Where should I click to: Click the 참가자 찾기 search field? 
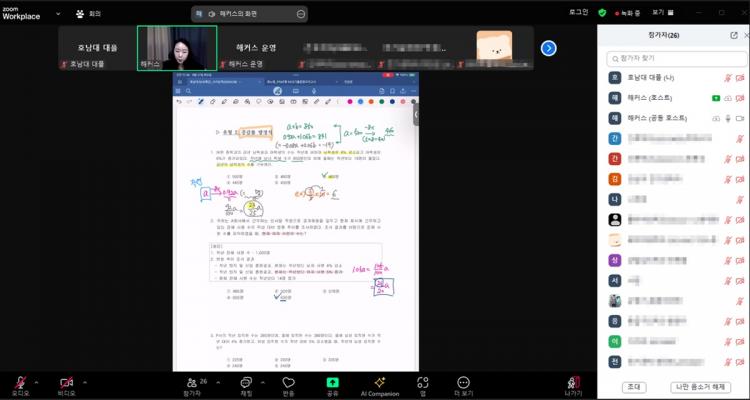coord(672,58)
